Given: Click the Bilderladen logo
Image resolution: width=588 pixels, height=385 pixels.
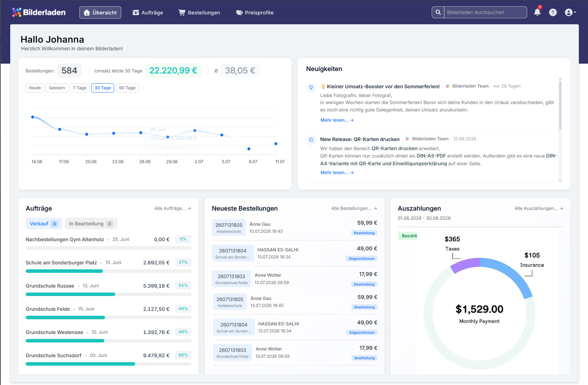Looking at the screenshot, I should coord(39,12).
